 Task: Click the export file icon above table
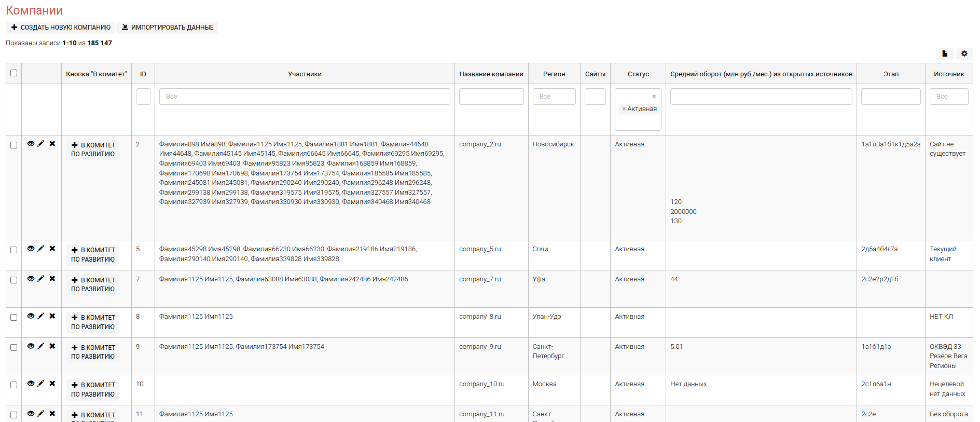(944, 53)
